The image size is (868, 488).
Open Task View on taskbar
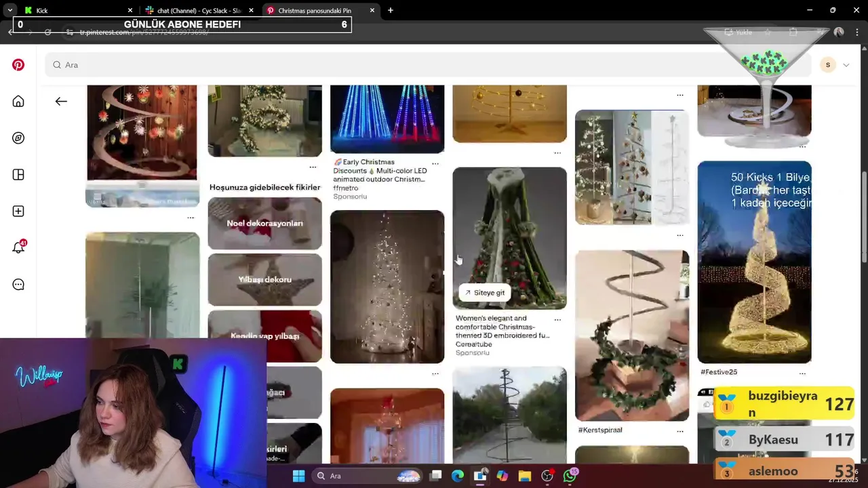point(435,476)
